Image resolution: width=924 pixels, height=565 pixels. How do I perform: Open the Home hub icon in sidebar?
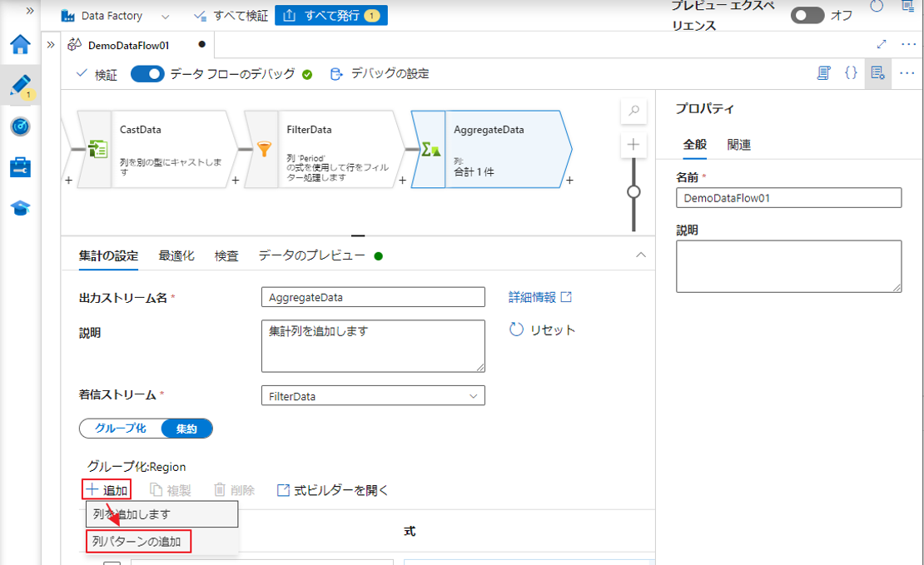tap(20, 45)
